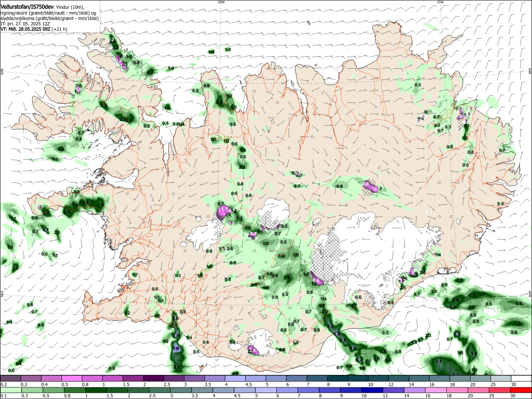Click the pure red rain swatch labeled 30
Viewport: 532px width, 399px height.
pos(521,390)
